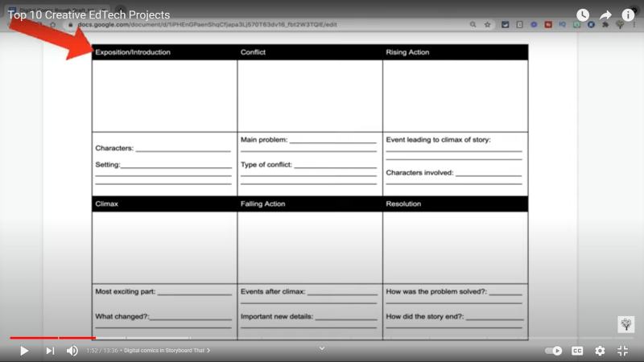
Task: Open the video settings gear
Action: point(600,351)
